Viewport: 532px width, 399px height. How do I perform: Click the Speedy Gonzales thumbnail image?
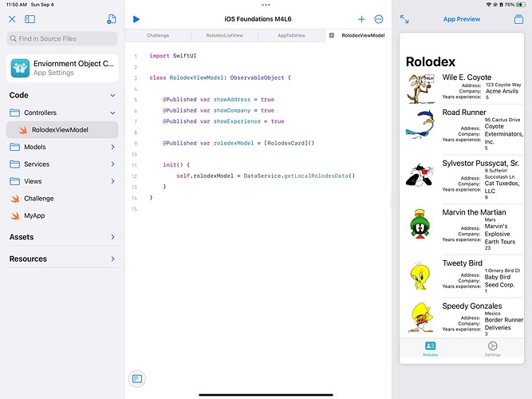point(420,318)
